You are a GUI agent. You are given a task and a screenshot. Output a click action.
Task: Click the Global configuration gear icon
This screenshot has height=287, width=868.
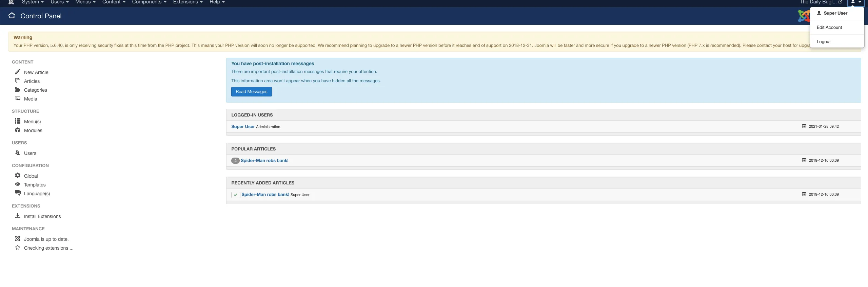[18, 176]
